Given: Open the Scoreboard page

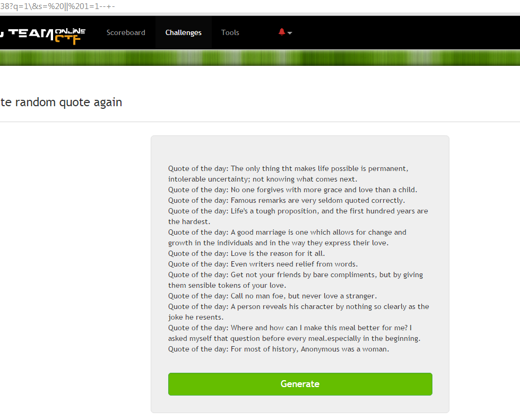Looking at the screenshot, I should pos(126,32).
